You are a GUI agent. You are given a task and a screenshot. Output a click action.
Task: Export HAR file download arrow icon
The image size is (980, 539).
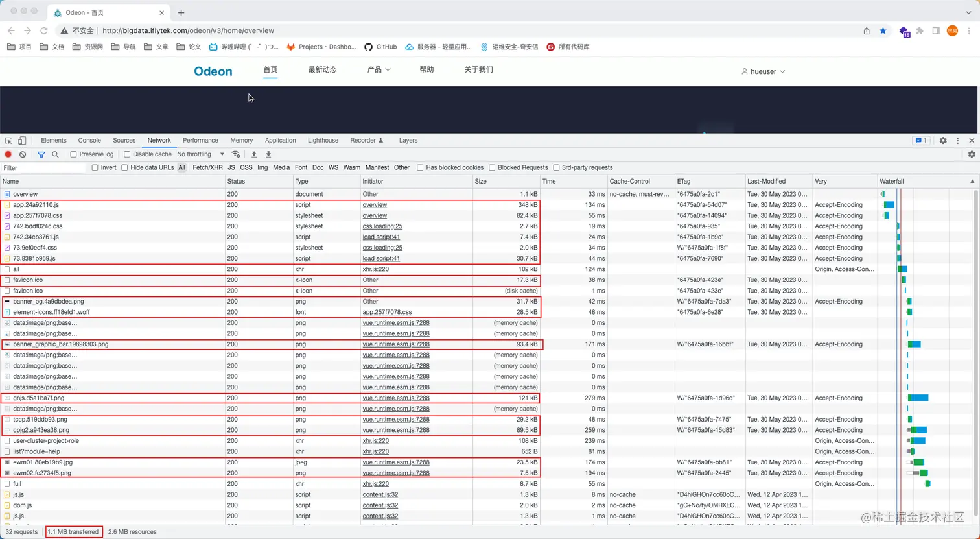pyautogui.click(x=268, y=154)
